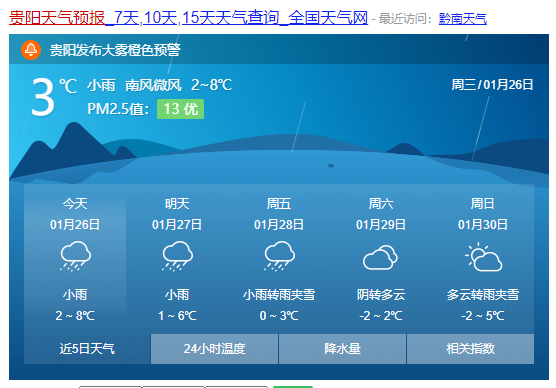Click the rain icon for 01月27日

177,256
